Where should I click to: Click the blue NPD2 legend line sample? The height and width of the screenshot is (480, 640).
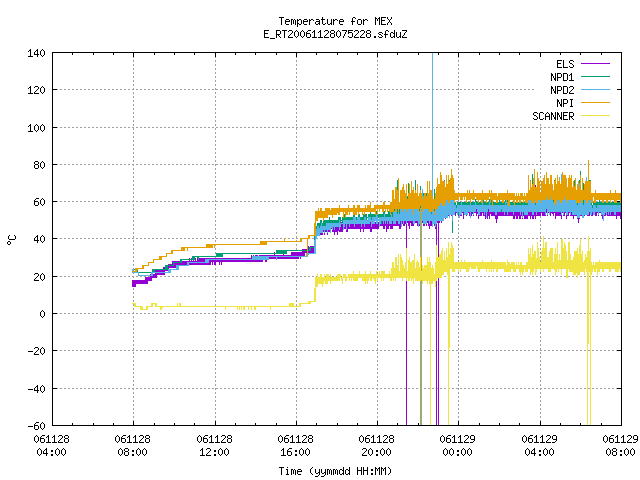tap(596, 90)
